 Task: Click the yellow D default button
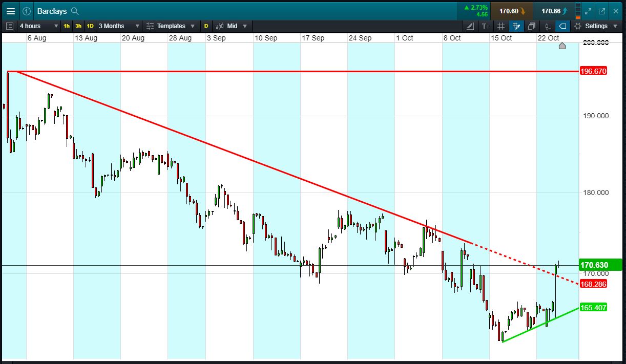[206, 26]
